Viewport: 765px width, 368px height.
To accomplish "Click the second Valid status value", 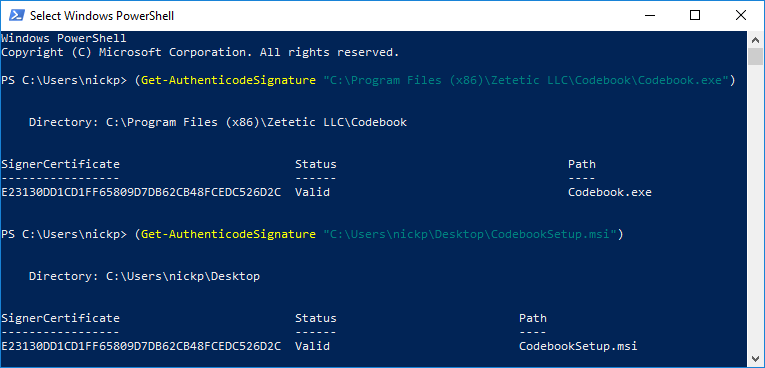I will coord(312,347).
